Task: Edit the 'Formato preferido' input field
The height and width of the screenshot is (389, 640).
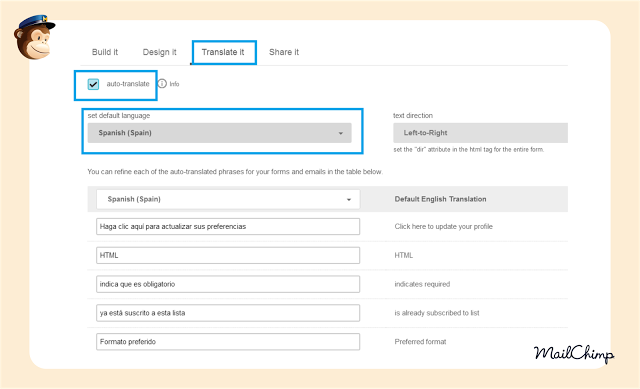Action: [228, 342]
